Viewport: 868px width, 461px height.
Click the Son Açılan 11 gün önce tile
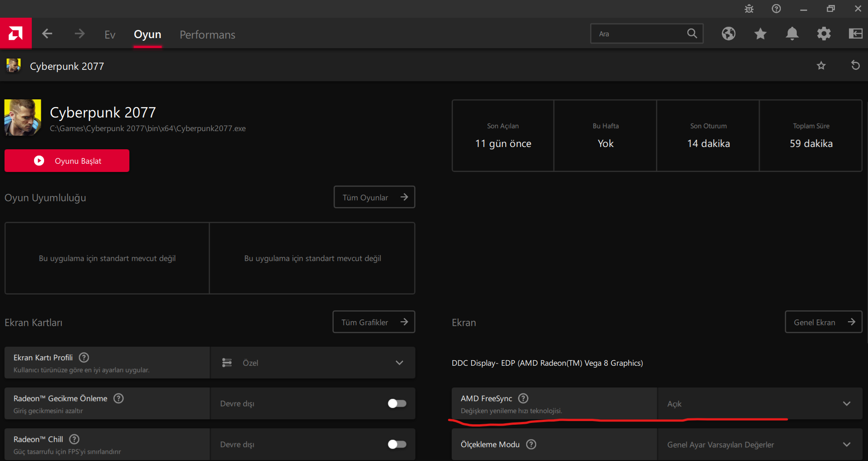click(x=503, y=136)
